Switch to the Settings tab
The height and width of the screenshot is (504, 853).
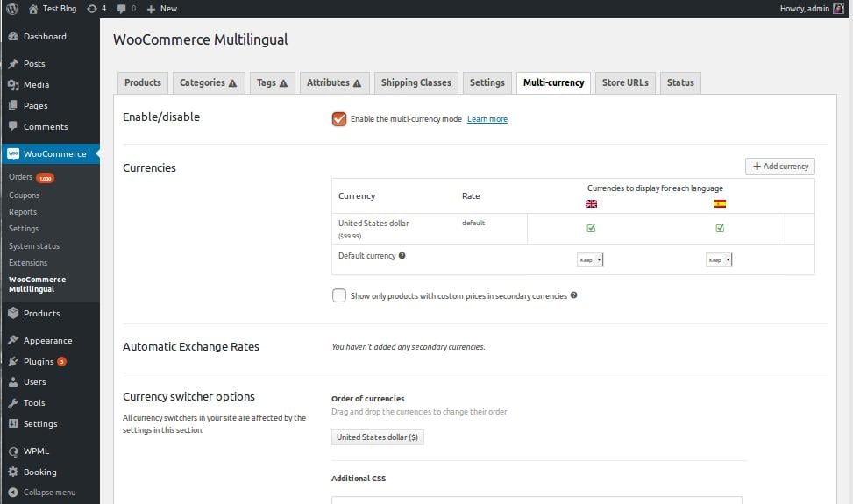pyautogui.click(x=487, y=82)
